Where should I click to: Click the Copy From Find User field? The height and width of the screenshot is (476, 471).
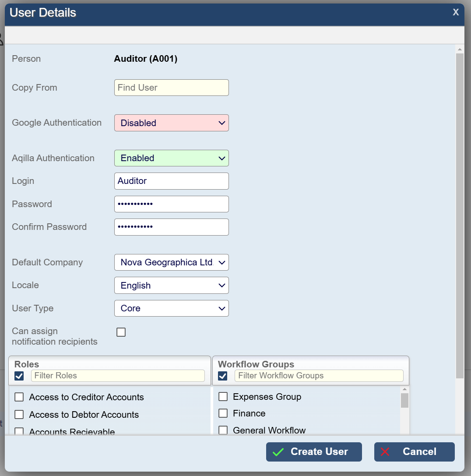[x=172, y=88]
